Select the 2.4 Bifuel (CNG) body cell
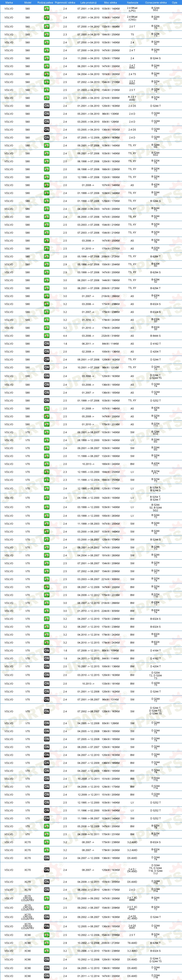This screenshot has height=980, width=182. (x=132, y=17)
